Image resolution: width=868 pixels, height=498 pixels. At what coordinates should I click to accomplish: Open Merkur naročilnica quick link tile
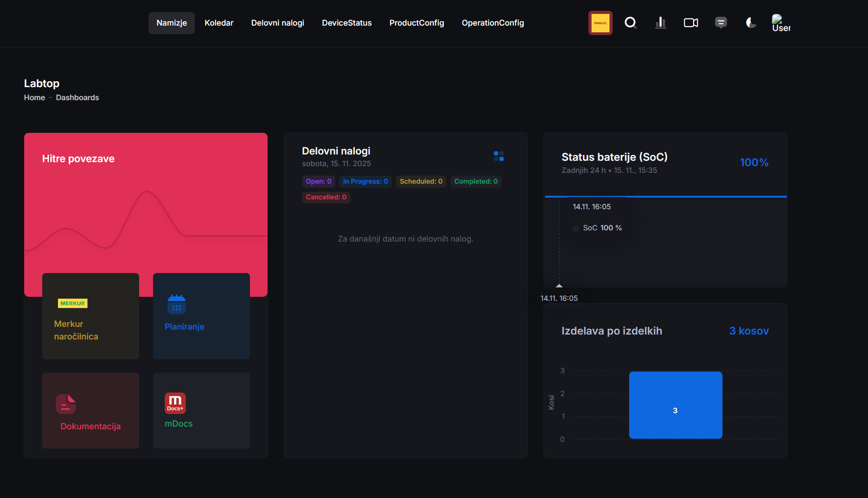pyautogui.click(x=90, y=316)
